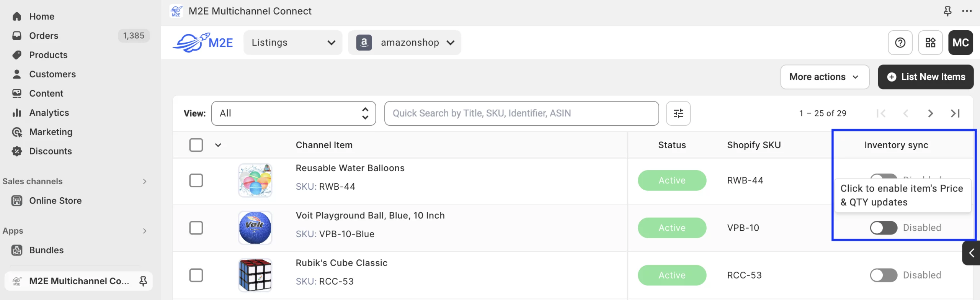Click the apps grid icon in header
980x300 pixels.
click(x=930, y=43)
